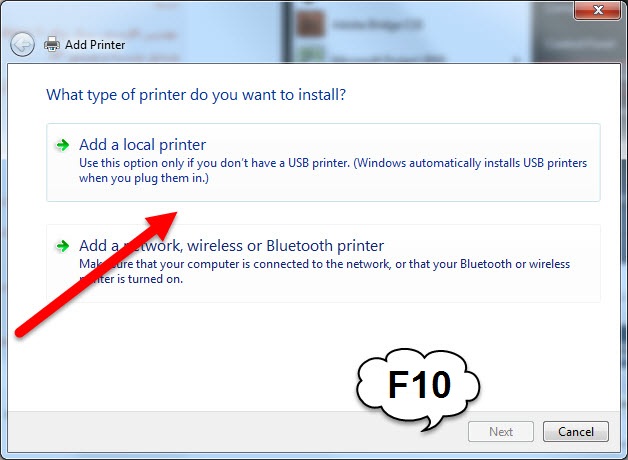
Task: Cancel the Add Printer wizard
Action: (576, 432)
